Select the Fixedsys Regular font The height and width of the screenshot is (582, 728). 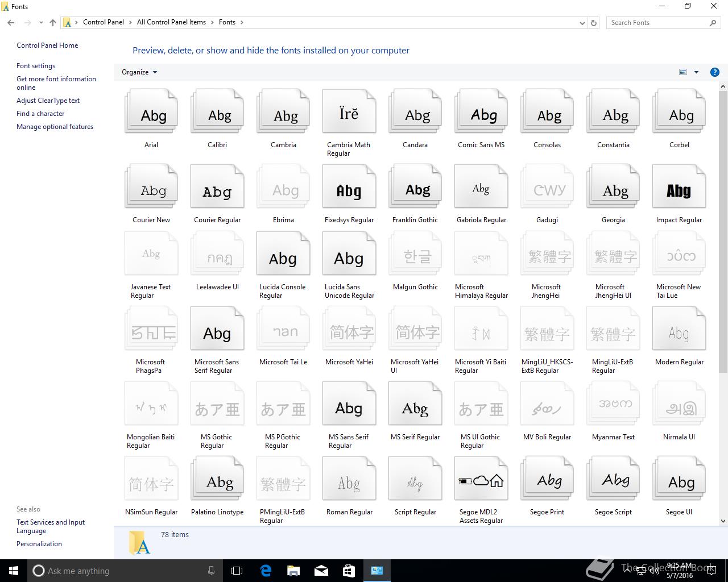[x=349, y=186]
